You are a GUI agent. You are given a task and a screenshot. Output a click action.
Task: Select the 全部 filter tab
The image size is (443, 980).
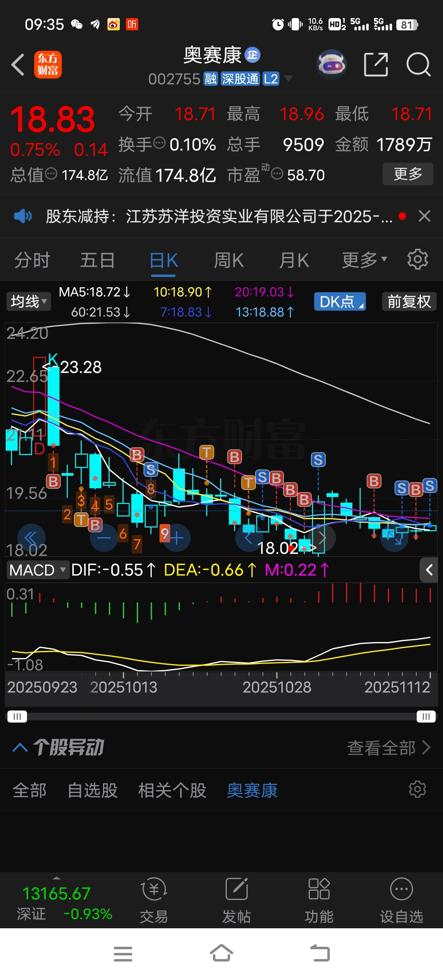tap(30, 790)
